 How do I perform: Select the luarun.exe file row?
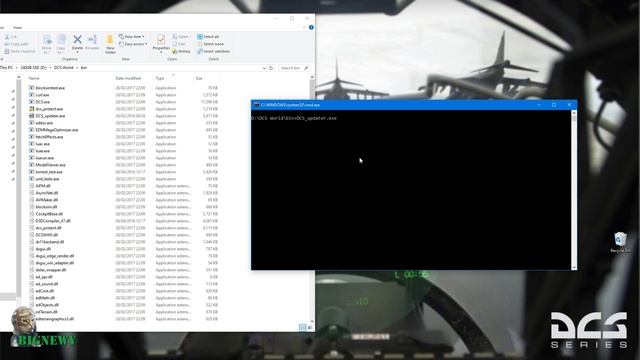pyautogui.click(x=123, y=158)
